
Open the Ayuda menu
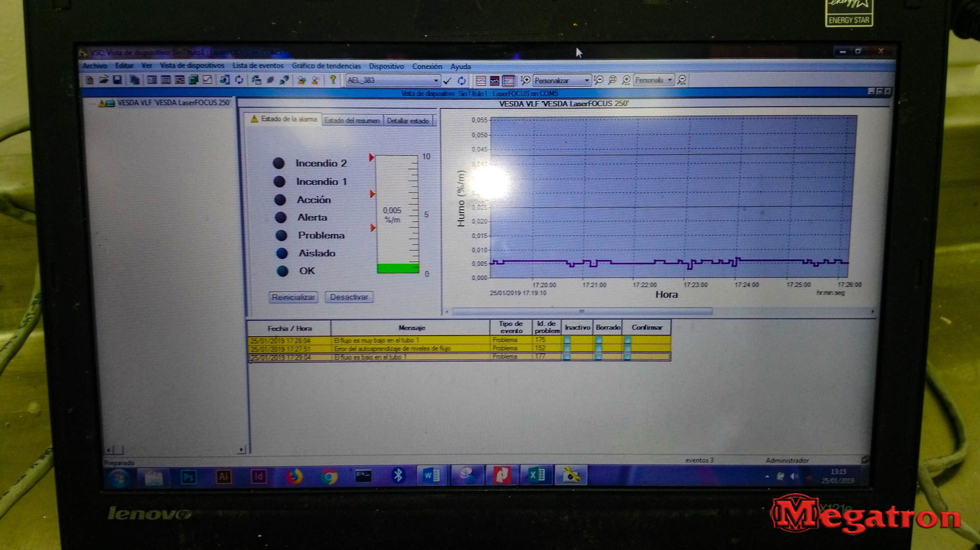[461, 67]
